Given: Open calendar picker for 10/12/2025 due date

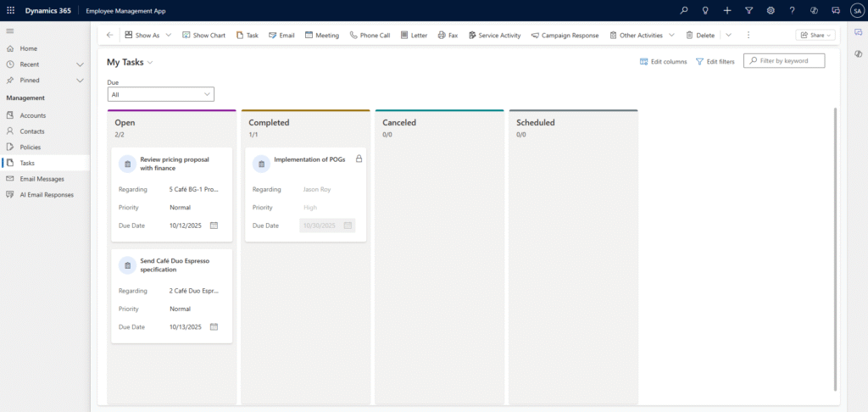Looking at the screenshot, I should [x=214, y=225].
